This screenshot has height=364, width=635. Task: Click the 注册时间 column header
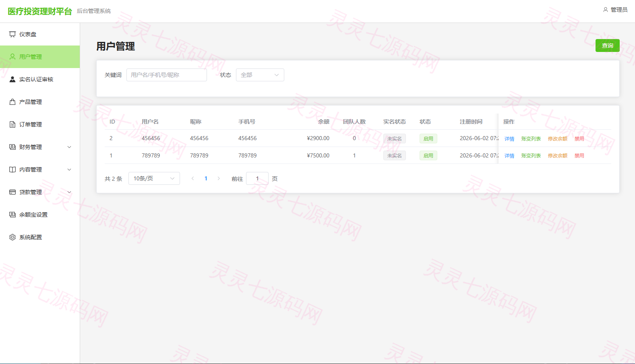tap(471, 122)
